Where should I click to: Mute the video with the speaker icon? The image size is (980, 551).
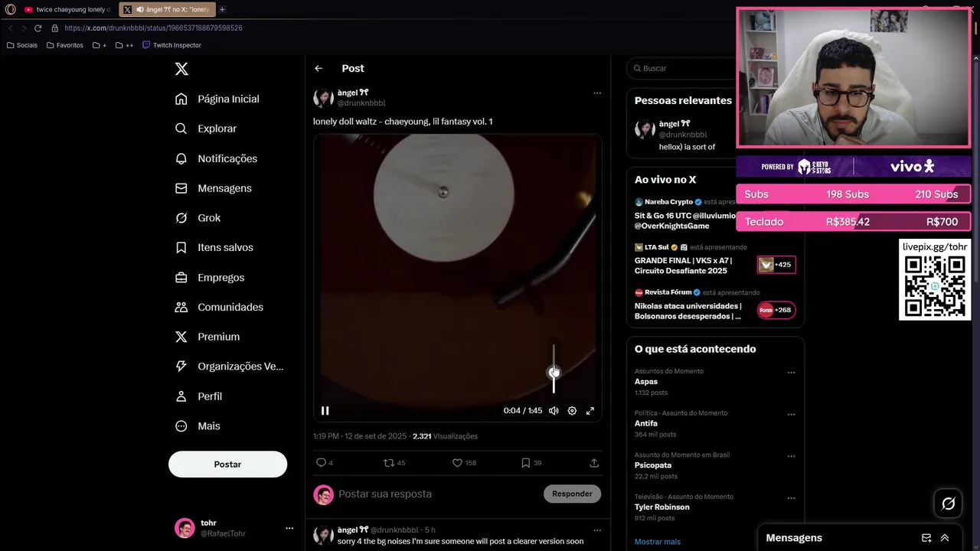click(x=554, y=411)
